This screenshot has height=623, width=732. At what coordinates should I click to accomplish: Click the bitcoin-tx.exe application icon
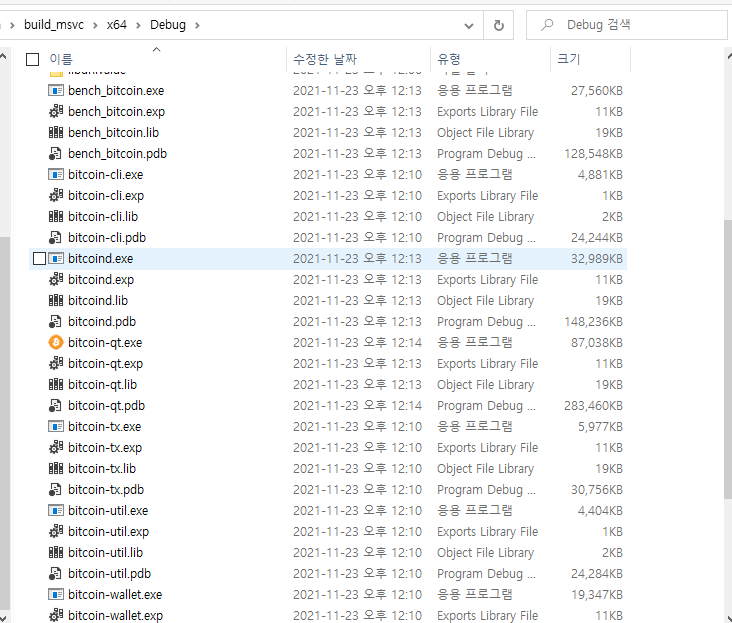(56, 426)
